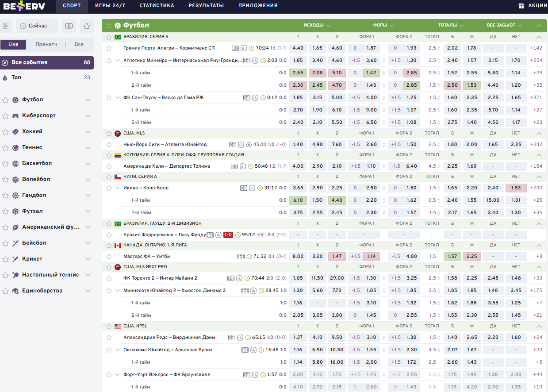The image size is (548, 392).
Task: Favorite the Нью-Йорк Сити – Атланта Юнайтед match
Action: coord(109,144)
